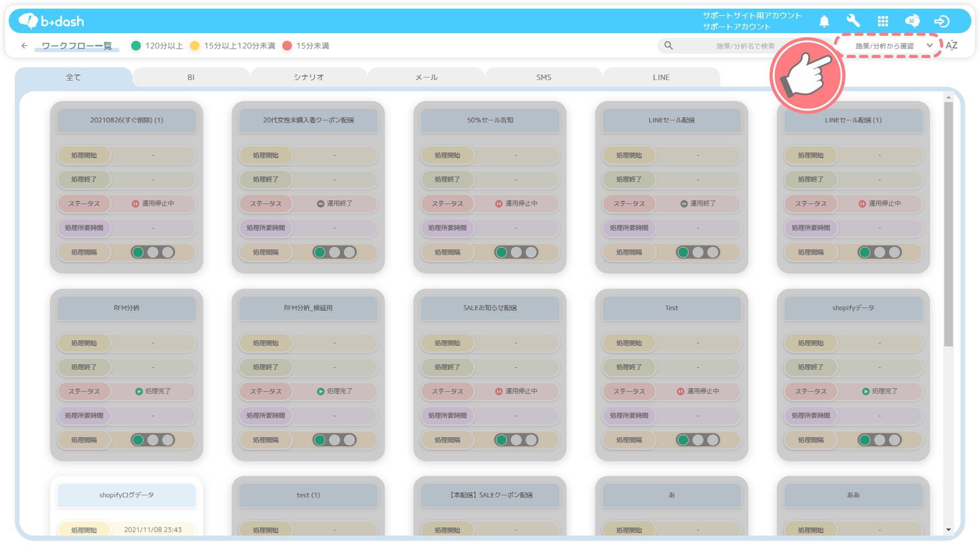This screenshot has height=551, width=980.
Task: Click the vertical scrollbar thumb
Action: (948, 224)
